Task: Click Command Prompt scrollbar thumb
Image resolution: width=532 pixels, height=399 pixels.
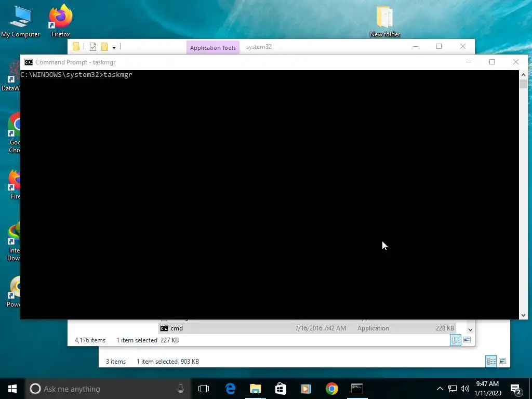Action: [523, 84]
